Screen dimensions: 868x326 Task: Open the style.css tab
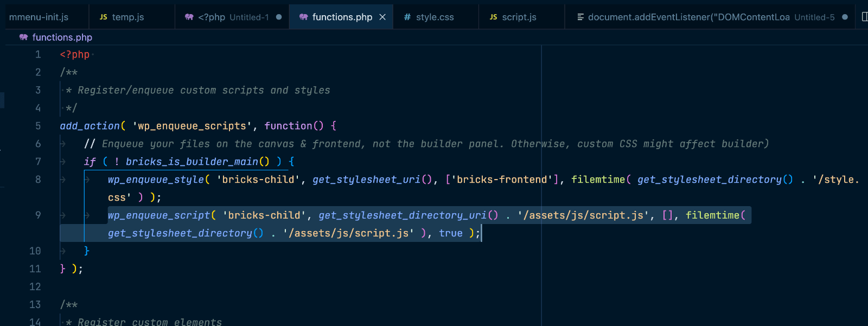[x=436, y=17]
